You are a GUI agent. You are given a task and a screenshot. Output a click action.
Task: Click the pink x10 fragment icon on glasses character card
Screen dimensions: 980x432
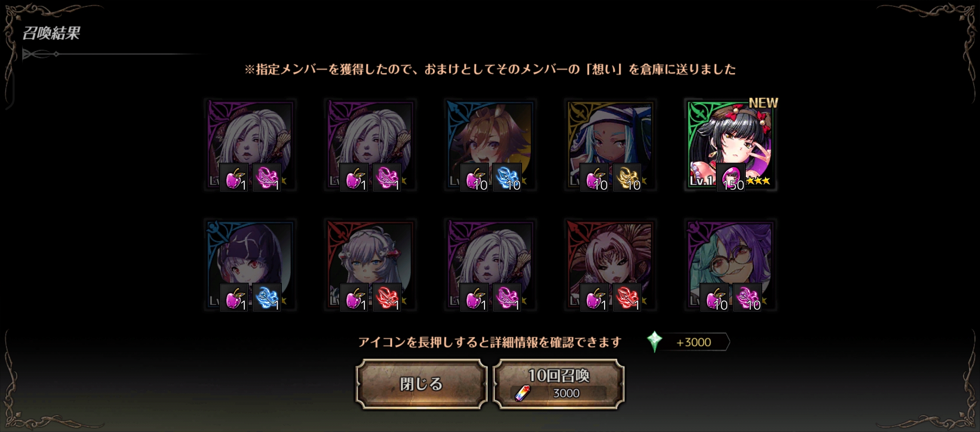pos(747,297)
